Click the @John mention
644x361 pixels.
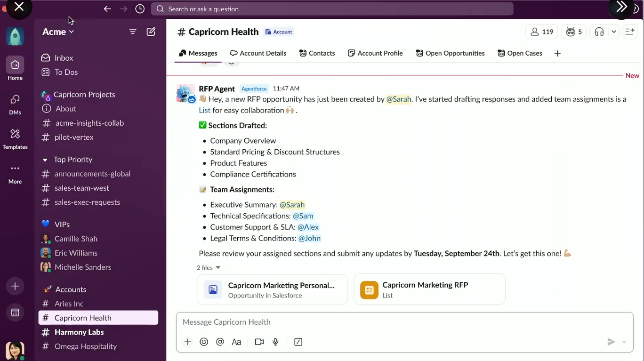point(309,239)
